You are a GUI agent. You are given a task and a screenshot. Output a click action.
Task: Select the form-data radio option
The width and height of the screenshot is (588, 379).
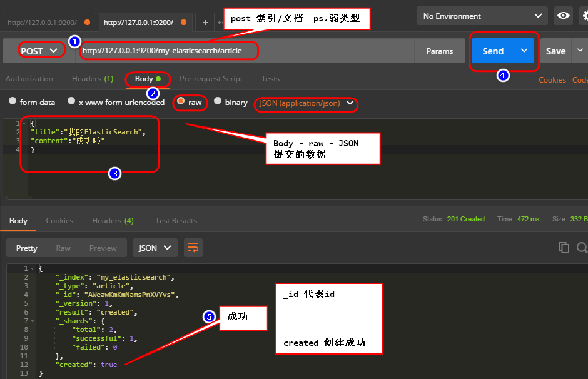pyautogui.click(x=13, y=101)
